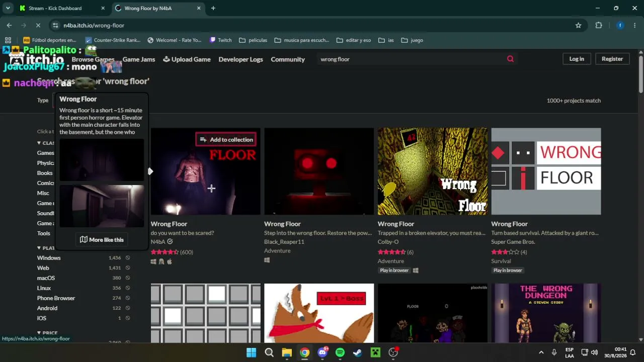Exclude iOS platform from results
The image size is (644, 362).
(x=128, y=318)
